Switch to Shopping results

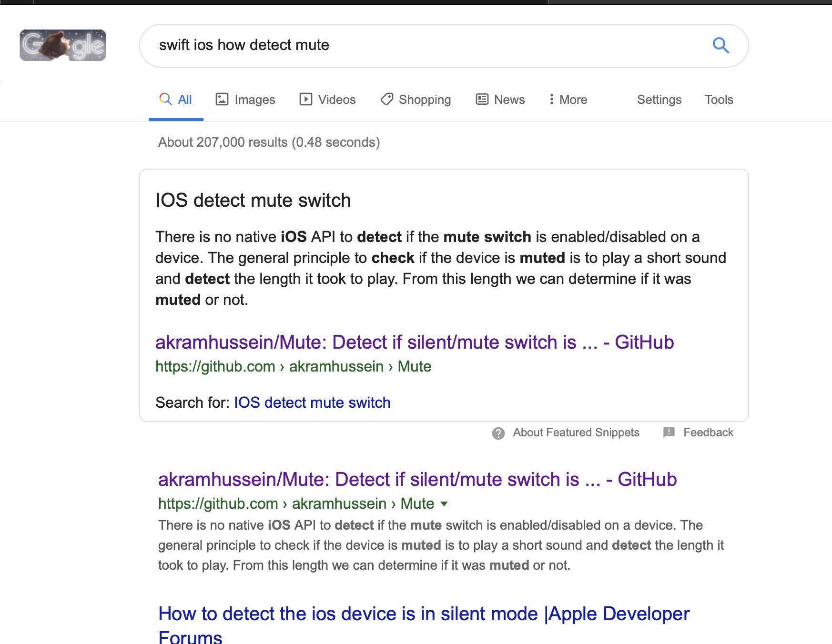[x=416, y=100]
